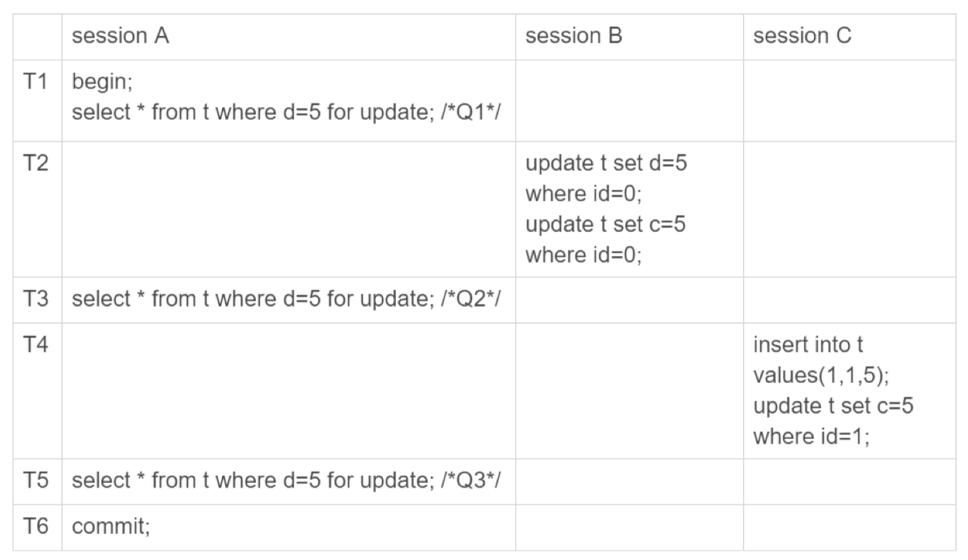968x560 pixels.
Task: Click the begin; statement in T1
Action: [96, 83]
